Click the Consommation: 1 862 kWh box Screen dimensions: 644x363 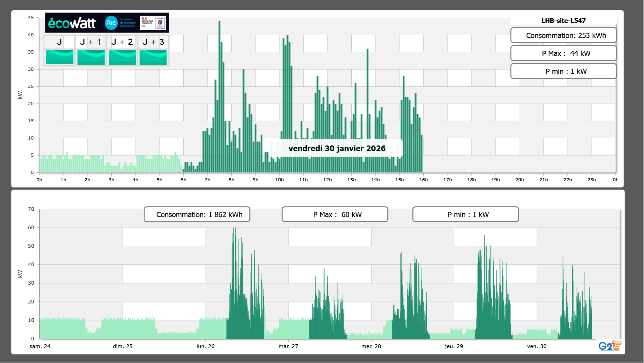coord(197,214)
